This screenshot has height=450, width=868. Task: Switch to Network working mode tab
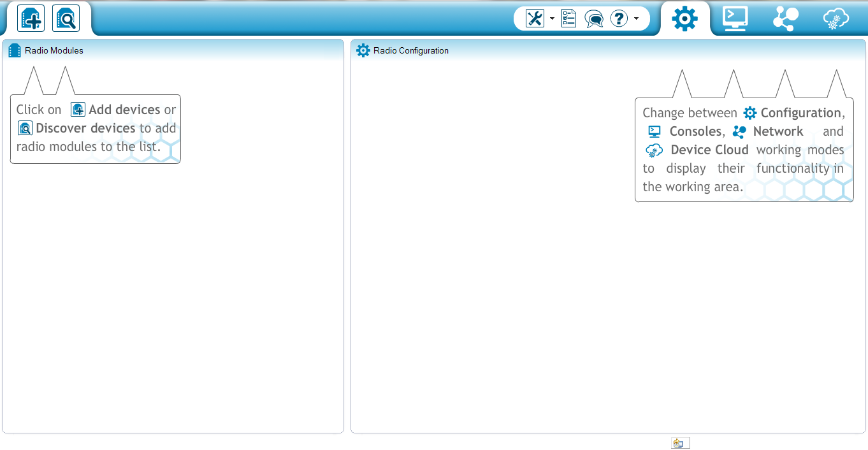click(x=785, y=18)
